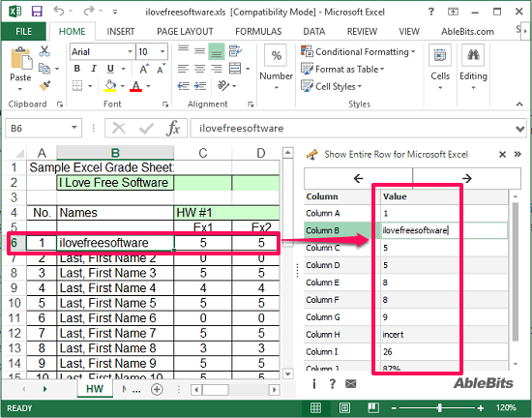532x418 pixels.
Task: Click the Copy icon in Clipboard group
Action: tap(44, 69)
